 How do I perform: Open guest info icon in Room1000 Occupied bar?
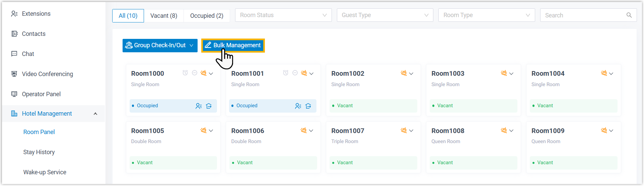pos(199,106)
